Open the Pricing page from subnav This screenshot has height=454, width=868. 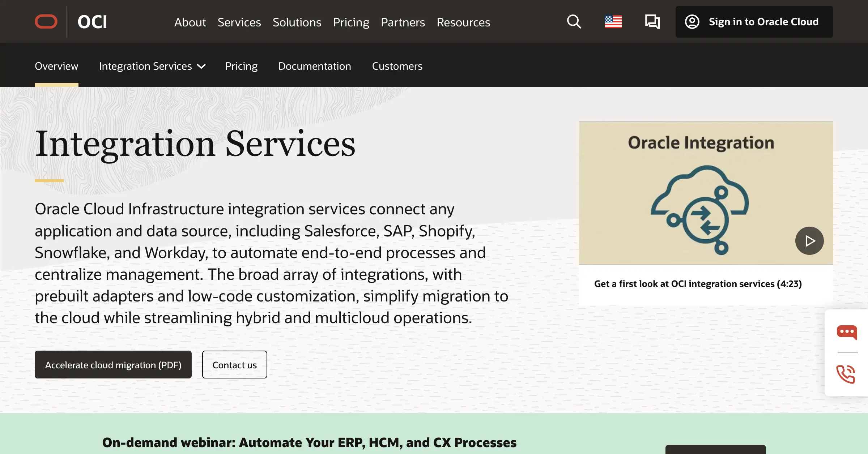tap(241, 66)
